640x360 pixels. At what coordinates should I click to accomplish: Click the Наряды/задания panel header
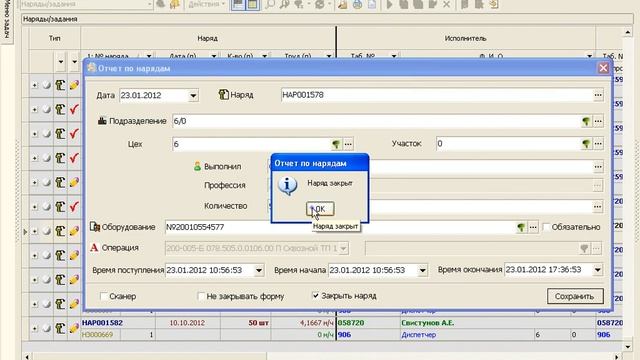[x=327, y=19]
